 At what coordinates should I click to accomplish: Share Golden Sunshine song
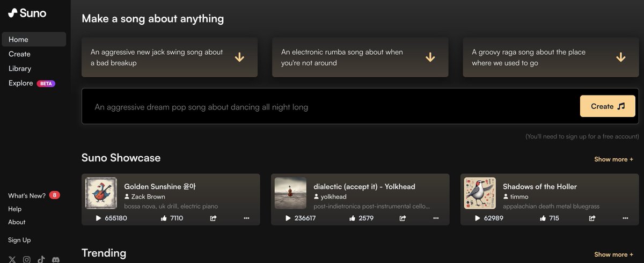(213, 218)
